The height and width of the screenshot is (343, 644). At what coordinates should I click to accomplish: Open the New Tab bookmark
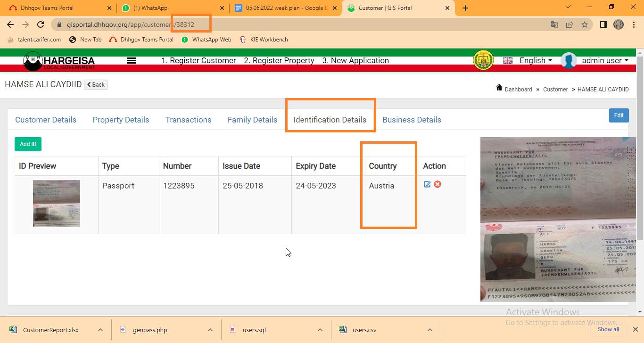(85, 40)
